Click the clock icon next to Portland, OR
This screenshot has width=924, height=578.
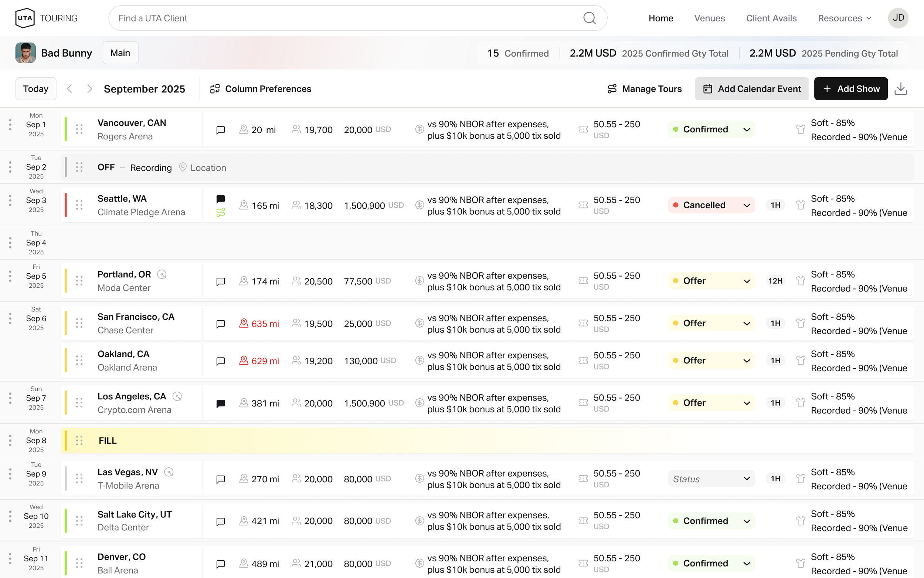coord(162,274)
